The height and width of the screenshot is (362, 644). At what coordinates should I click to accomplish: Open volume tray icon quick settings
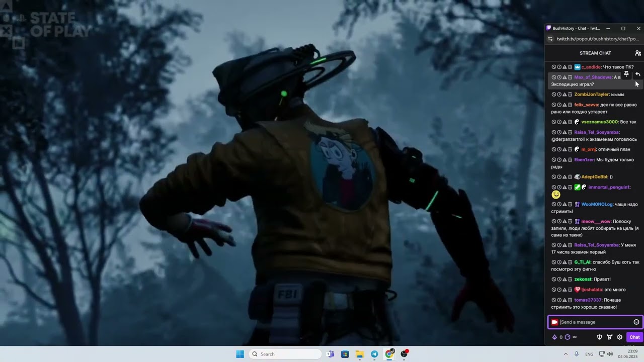[610, 354]
